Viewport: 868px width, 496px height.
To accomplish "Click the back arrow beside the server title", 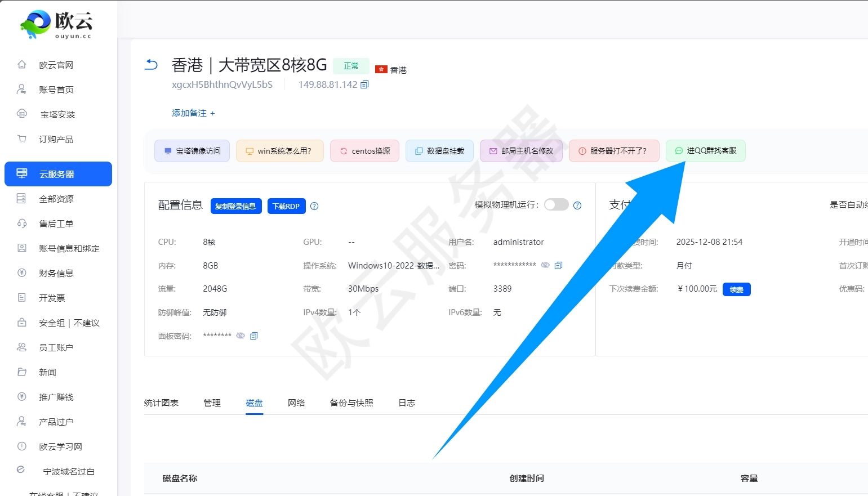I will coord(150,65).
